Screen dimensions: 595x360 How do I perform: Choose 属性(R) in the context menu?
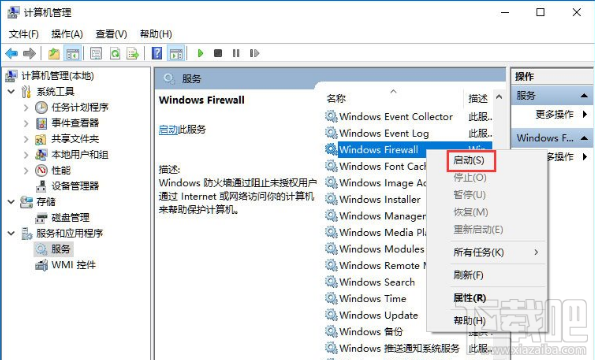click(470, 298)
